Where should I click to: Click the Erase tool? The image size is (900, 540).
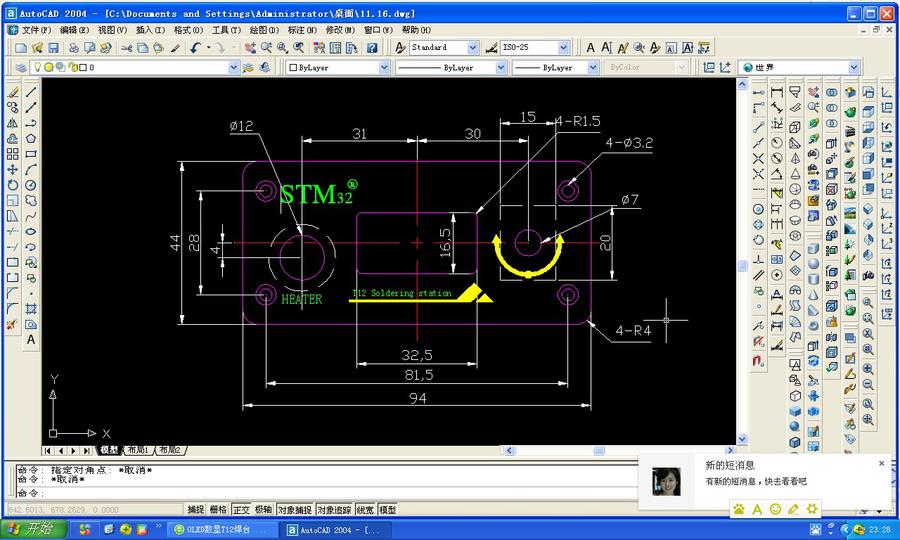(x=12, y=92)
